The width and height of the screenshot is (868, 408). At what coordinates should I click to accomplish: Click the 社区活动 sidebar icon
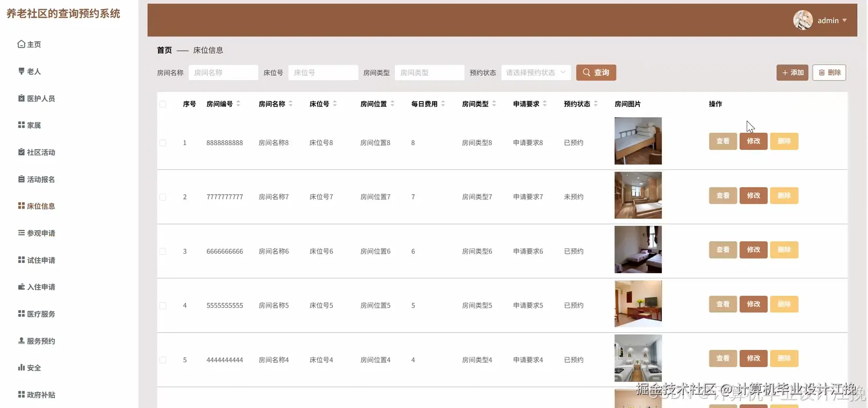(21, 152)
